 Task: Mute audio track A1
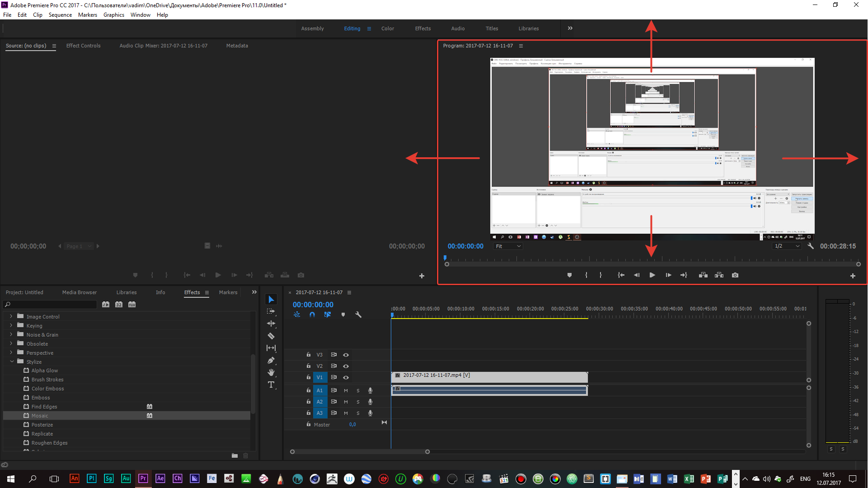pos(346,390)
